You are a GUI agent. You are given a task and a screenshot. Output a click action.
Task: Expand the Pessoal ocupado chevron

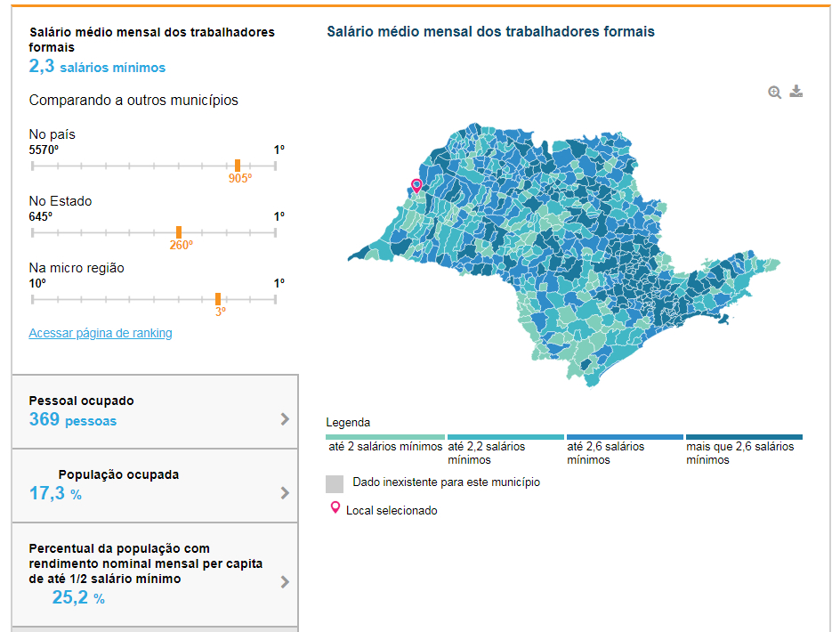tap(285, 419)
